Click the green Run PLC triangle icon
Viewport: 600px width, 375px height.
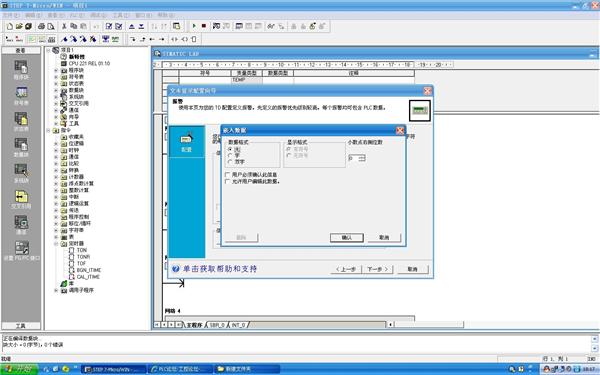[194, 26]
